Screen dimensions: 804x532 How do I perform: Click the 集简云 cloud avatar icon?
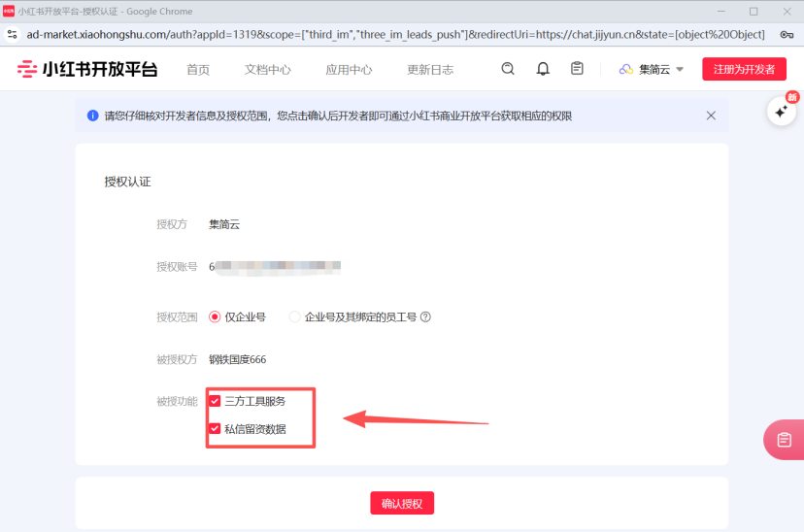pos(626,69)
